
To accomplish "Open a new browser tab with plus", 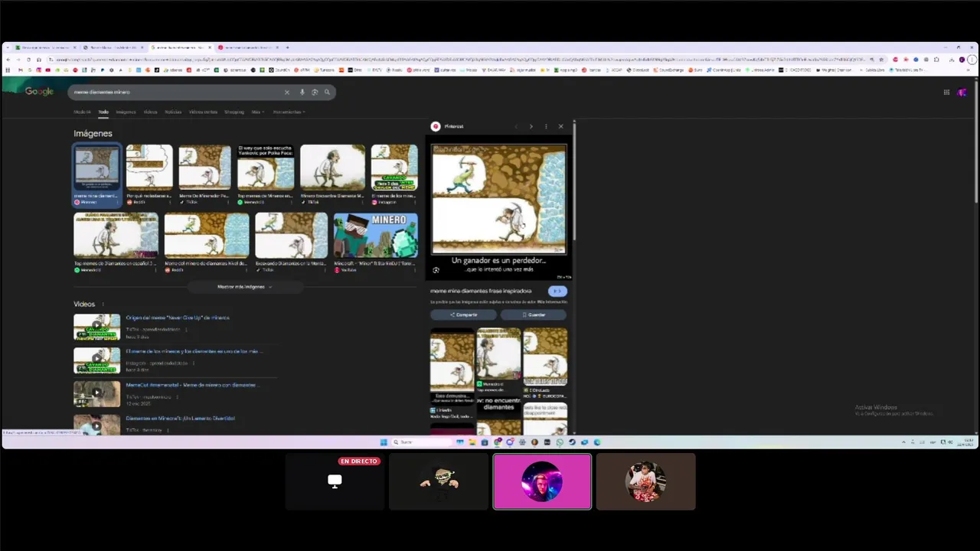I will pyautogui.click(x=287, y=47).
